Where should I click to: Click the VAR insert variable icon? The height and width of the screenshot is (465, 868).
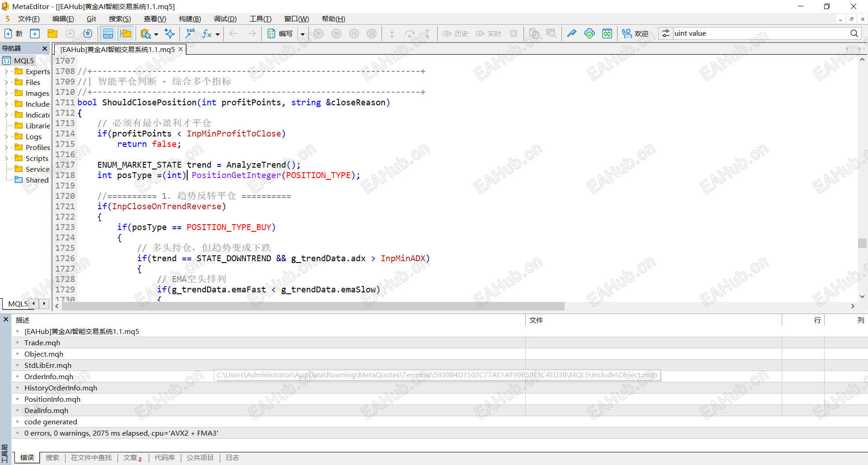(190, 33)
